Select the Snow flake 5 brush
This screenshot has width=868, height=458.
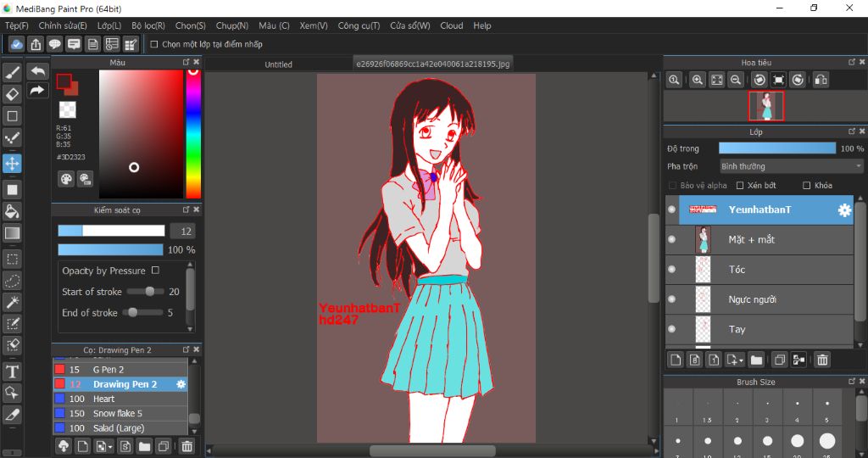pyautogui.click(x=120, y=413)
